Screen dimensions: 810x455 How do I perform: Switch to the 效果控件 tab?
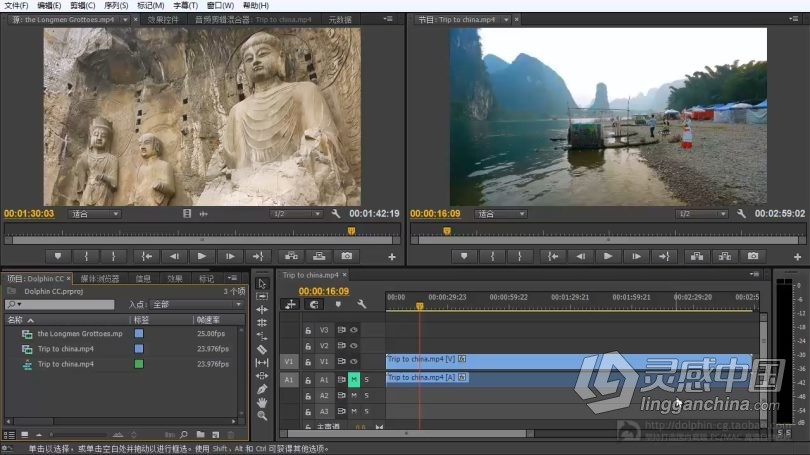(x=163, y=20)
